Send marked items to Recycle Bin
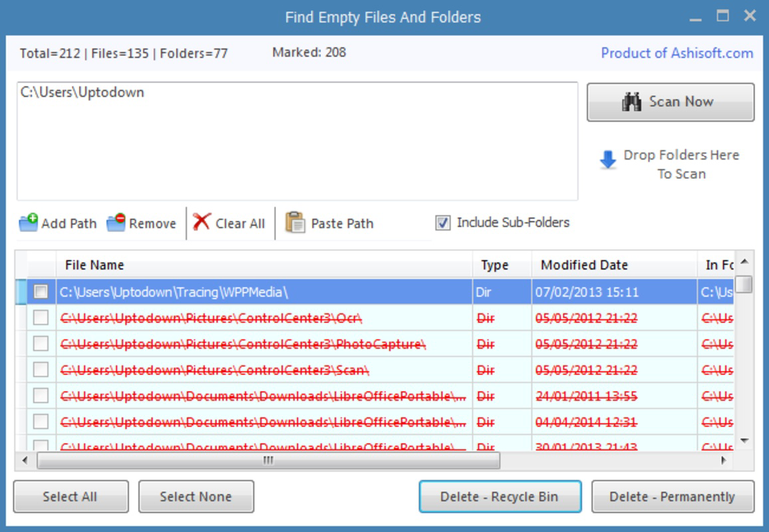The image size is (769, 532). coord(501,496)
